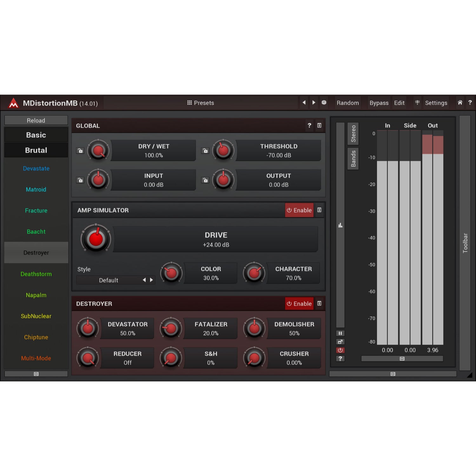The image size is (476, 476).
Task: Choose the Devastate mode
Action: click(x=36, y=169)
